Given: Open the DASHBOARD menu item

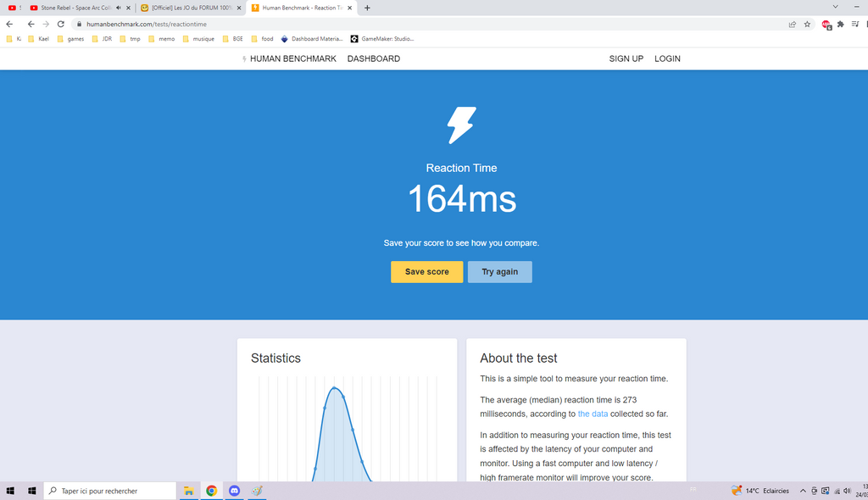Looking at the screenshot, I should click(373, 58).
